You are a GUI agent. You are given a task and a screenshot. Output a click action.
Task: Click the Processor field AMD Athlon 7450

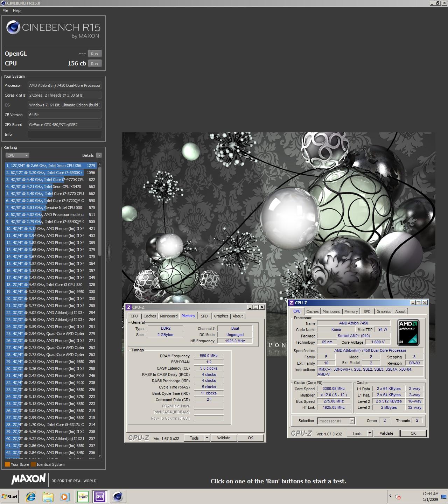[x=65, y=85]
